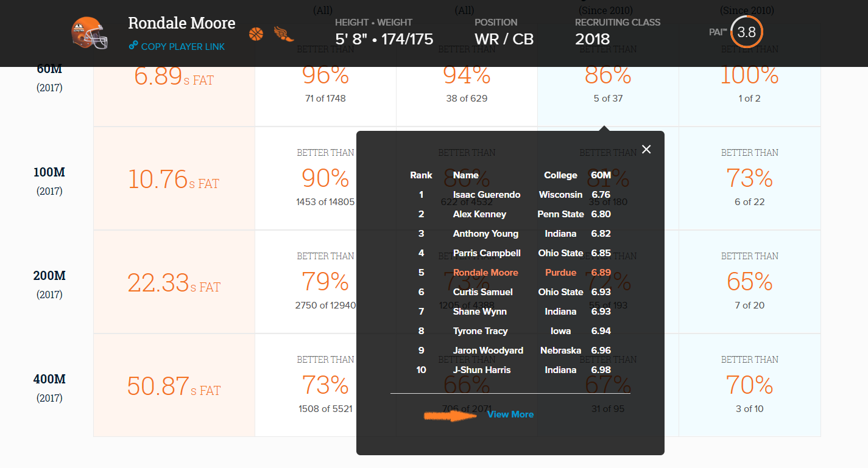Click the WR / CB position value

pyautogui.click(x=504, y=39)
